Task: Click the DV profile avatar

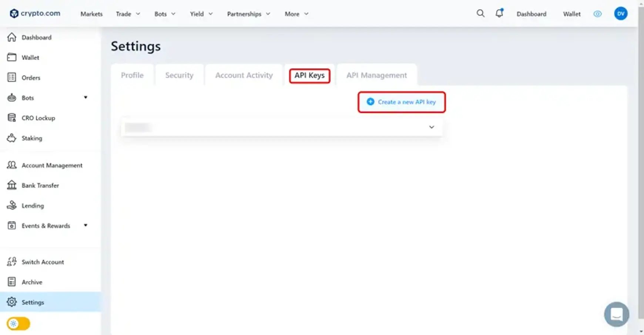Action: point(621,13)
